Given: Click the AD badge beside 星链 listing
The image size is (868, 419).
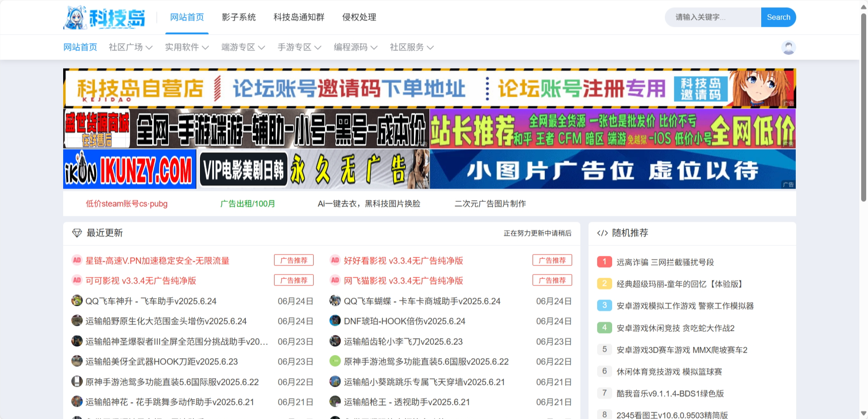Looking at the screenshot, I should (77, 260).
